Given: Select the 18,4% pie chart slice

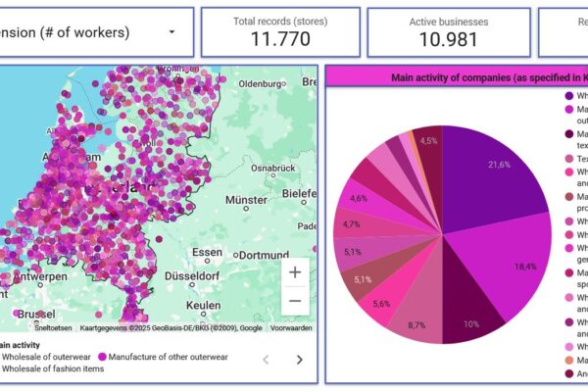Looking at the screenshot, I should click(x=505, y=263).
